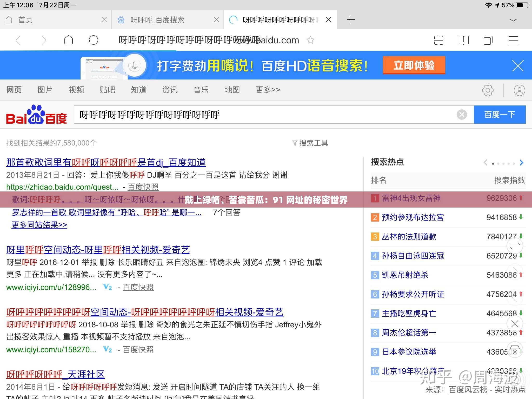532x399 pixels.
Task: Toggle the 搜索工具 filter panel
Action: pos(311,143)
